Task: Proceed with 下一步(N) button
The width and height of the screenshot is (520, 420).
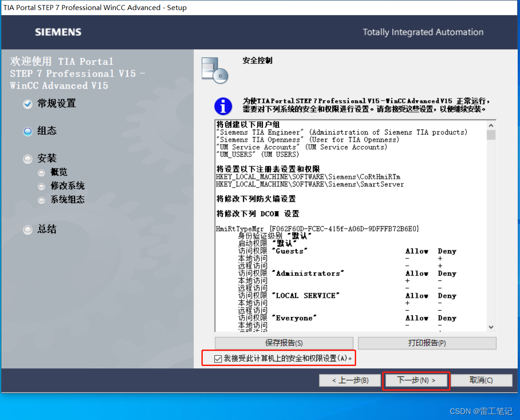Action: tap(416, 380)
